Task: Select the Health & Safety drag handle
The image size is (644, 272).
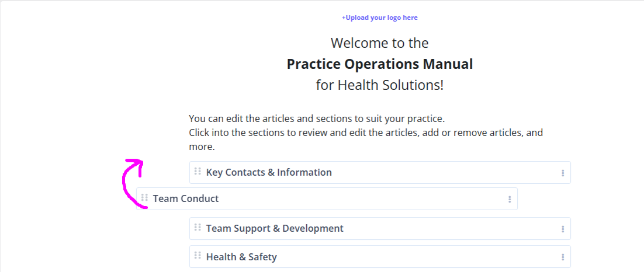Action: point(197,256)
